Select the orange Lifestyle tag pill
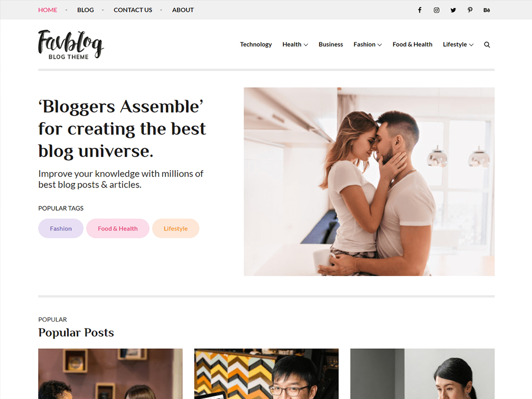532x399 pixels. tap(176, 228)
